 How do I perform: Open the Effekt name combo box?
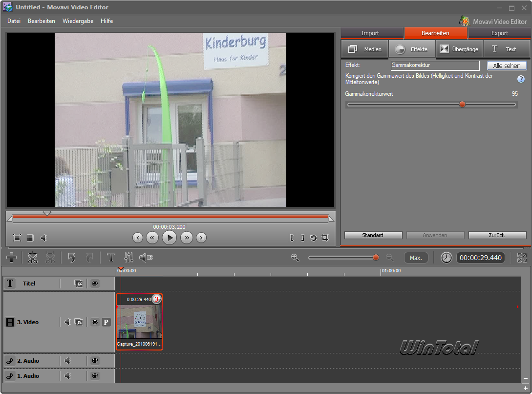[x=435, y=66]
